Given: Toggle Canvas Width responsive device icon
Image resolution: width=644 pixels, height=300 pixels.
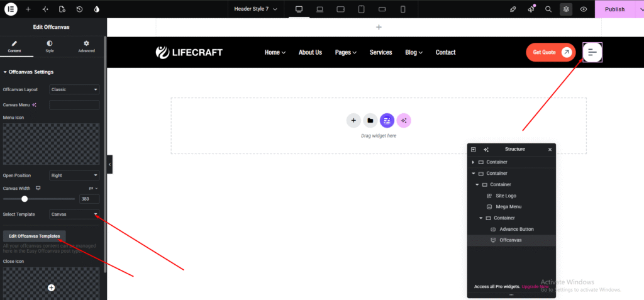Looking at the screenshot, I should [x=38, y=188].
